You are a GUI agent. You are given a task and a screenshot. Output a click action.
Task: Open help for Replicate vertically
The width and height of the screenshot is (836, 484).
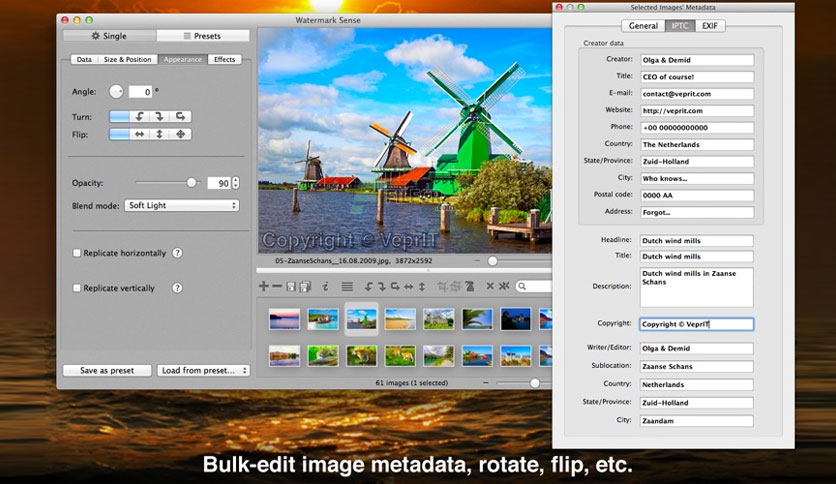tap(178, 288)
